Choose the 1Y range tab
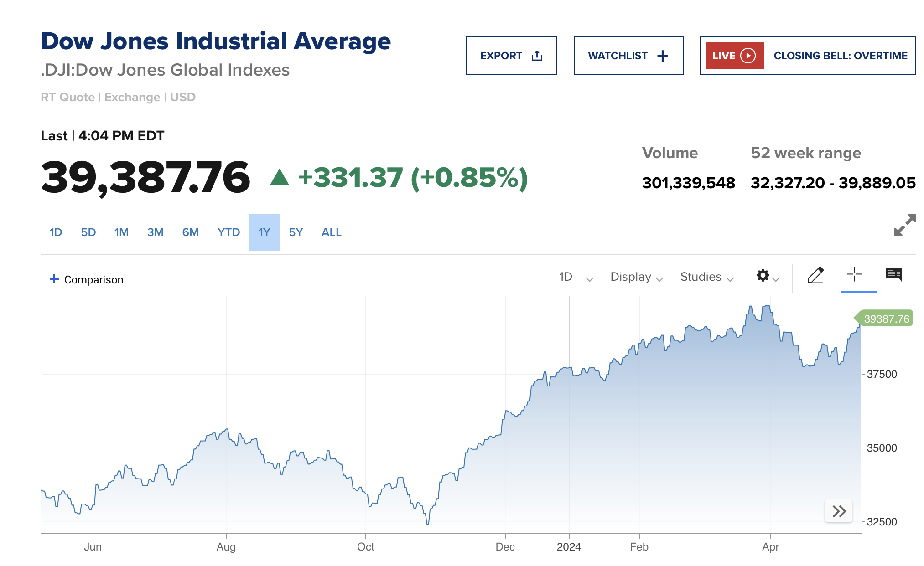The width and height of the screenshot is (924, 566). click(x=264, y=232)
